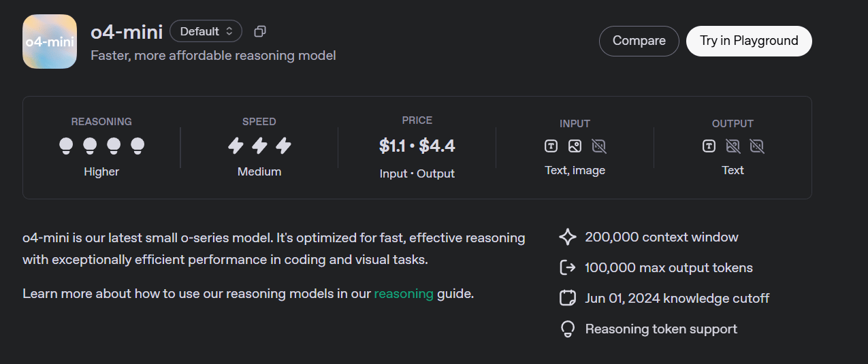The height and width of the screenshot is (364, 868).
Task: Click the Compare button
Action: click(x=639, y=41)
